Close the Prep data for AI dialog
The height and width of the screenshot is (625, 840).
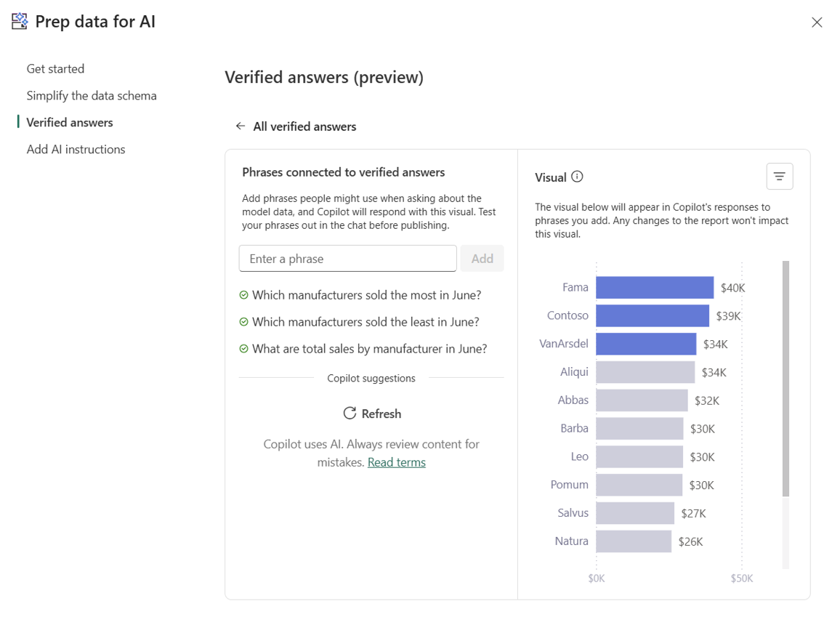(817, 23)
